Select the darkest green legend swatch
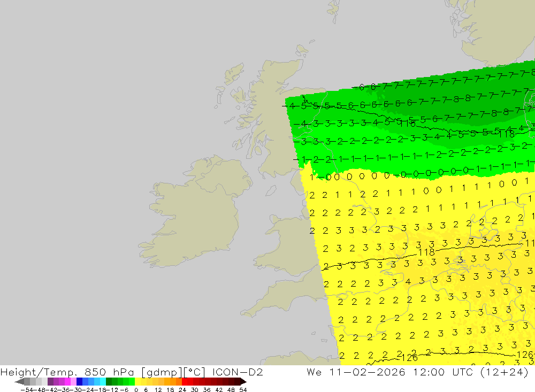This screenshot has width=535, height=392. [109, 382]
